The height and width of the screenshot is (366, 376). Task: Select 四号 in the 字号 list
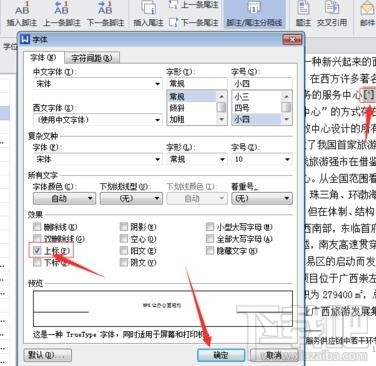(x=257, y=108)
